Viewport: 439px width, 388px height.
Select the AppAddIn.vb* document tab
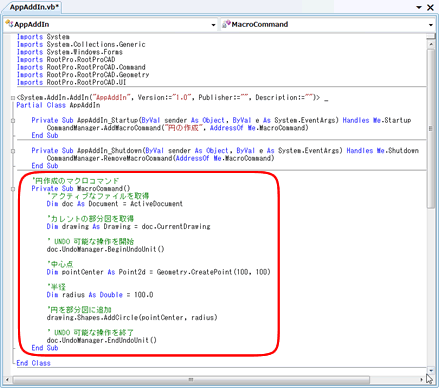33,7
